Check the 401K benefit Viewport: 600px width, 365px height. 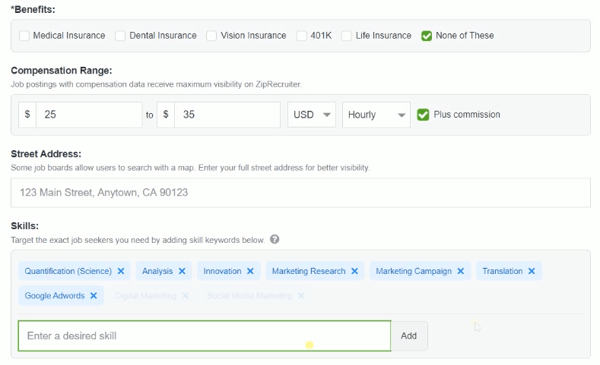[x=302, y=36]
